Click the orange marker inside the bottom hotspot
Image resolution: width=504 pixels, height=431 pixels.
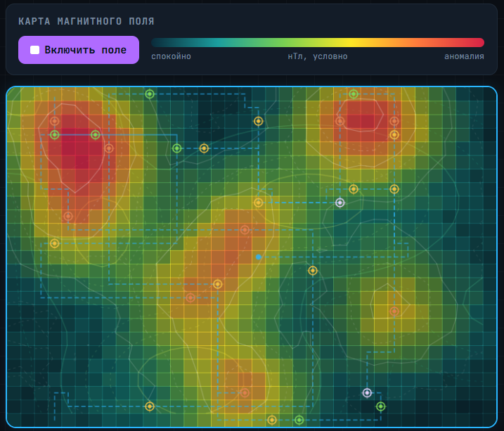[x=245, y=393]
